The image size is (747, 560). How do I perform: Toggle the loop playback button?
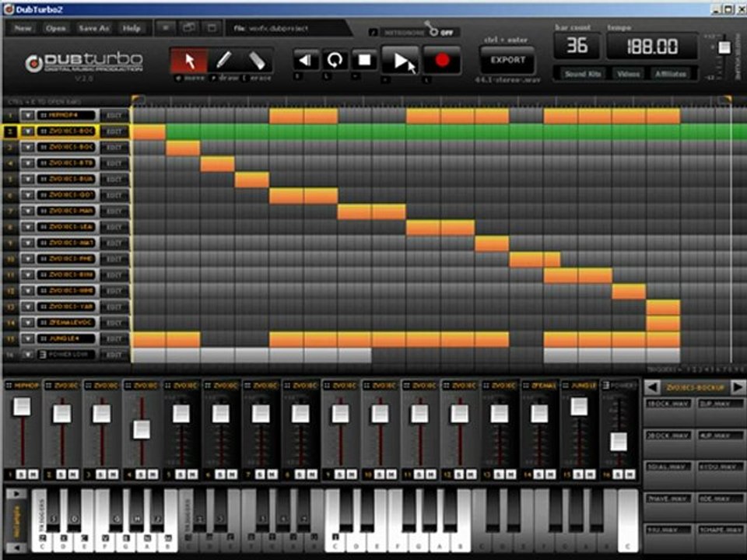click(x=335, y=60)
